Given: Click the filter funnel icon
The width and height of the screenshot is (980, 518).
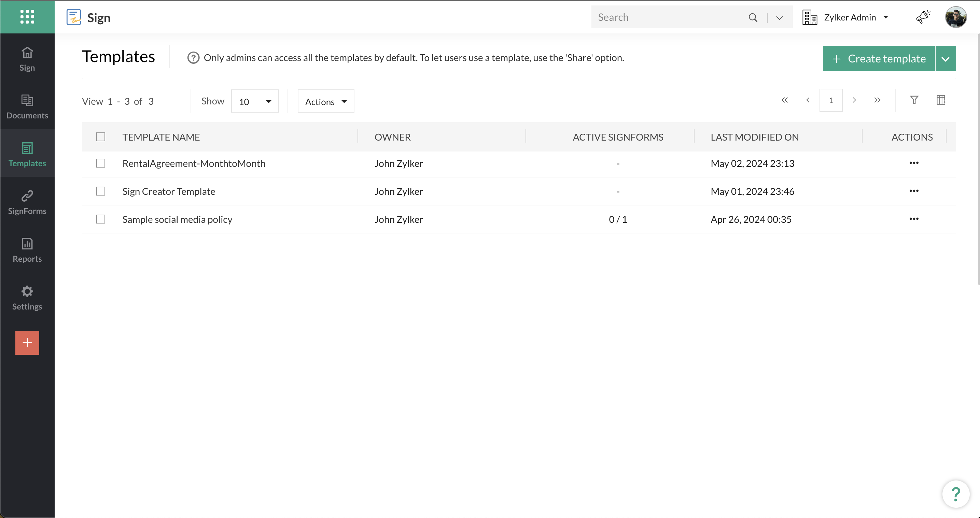Looking at the screenshot, I should click(x=914, y=100).
